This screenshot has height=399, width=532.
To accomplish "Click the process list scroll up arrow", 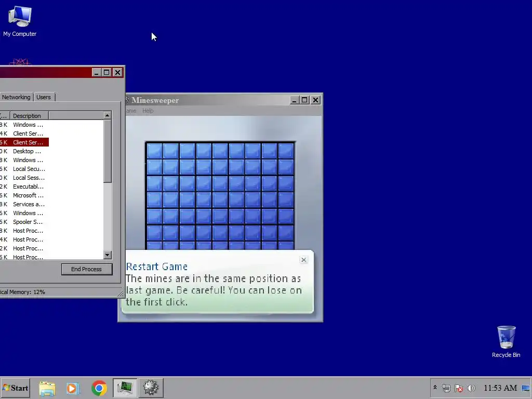I will point(107,115).
